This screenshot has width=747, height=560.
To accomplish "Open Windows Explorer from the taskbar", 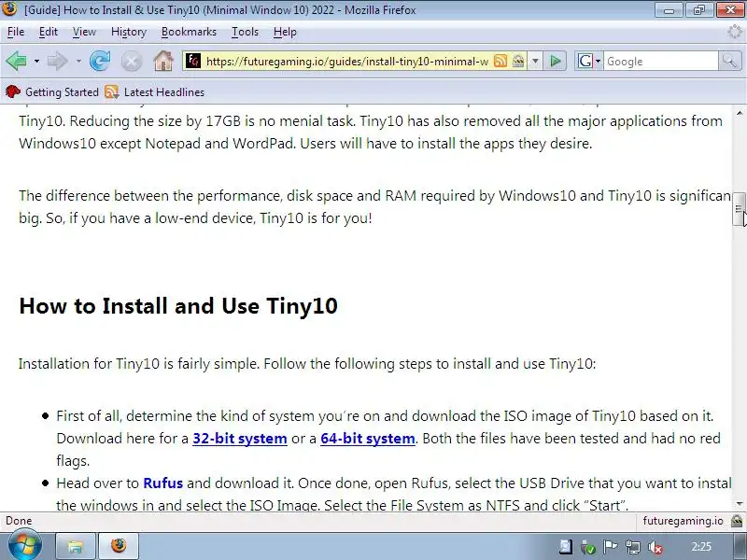I will (76, 546).
